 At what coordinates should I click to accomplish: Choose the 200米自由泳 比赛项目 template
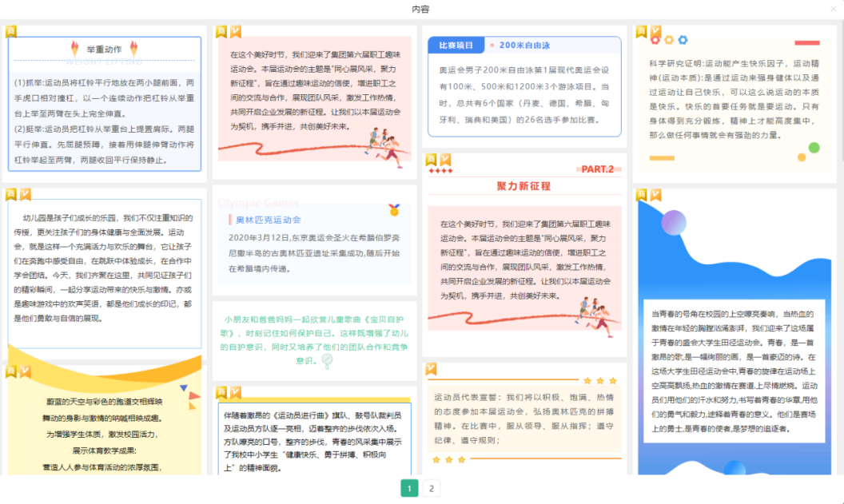point(524,88)
